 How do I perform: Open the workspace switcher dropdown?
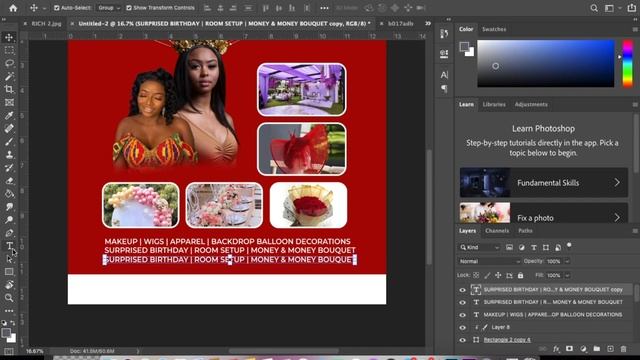pos(611,8)
